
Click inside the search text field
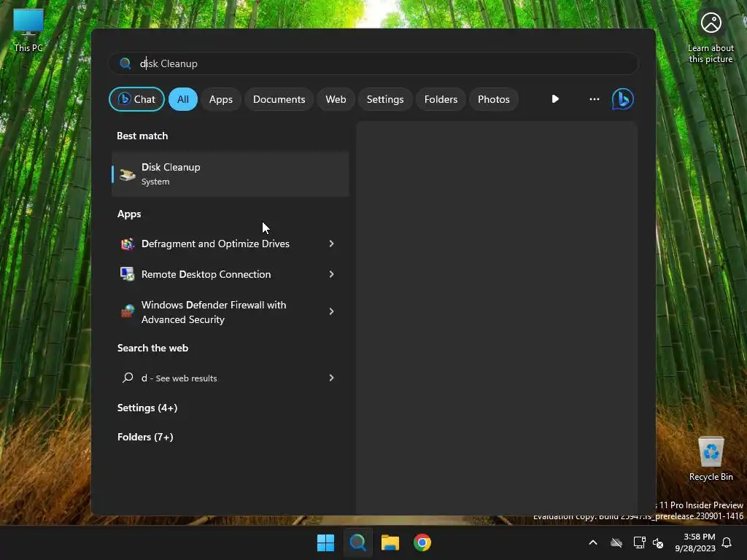[x=373, y=63]
